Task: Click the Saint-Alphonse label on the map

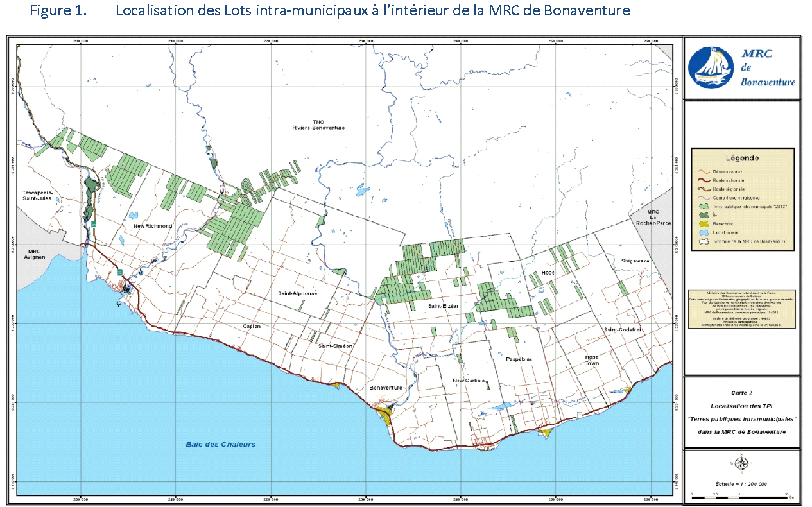Action: (x=297, y=293)
